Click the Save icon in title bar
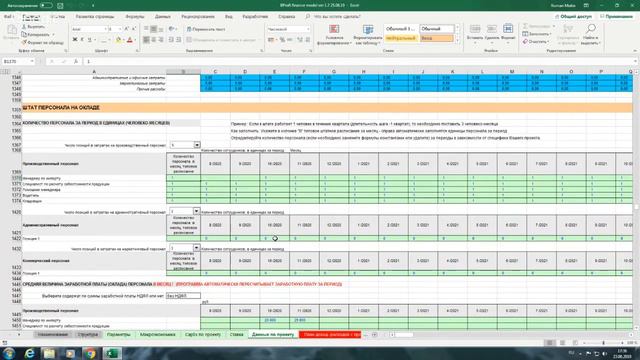The width and height of the screenshot is (640, 360). tap(60, 5)
